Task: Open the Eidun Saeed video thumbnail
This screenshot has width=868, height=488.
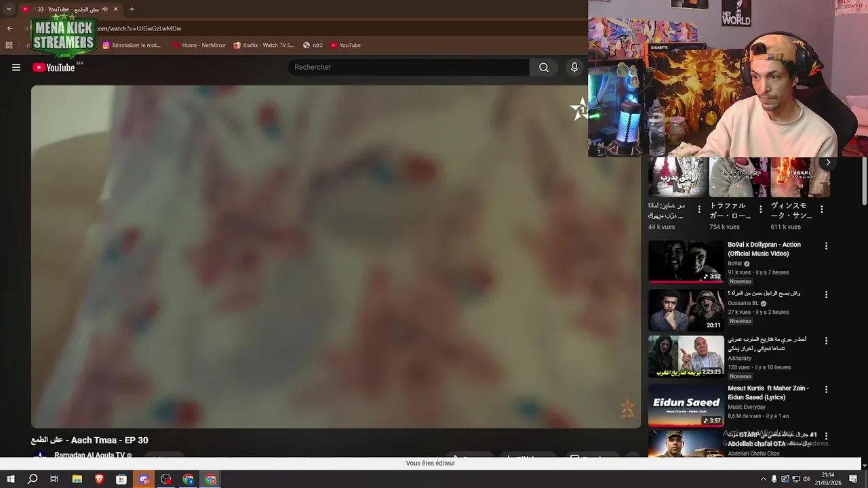Action: point(686,405)
